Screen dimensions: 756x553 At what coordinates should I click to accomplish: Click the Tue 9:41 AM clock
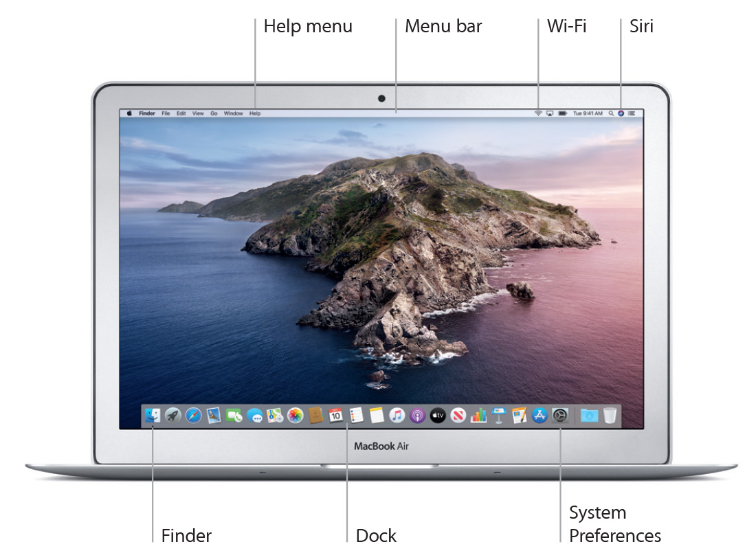(588, 113)
